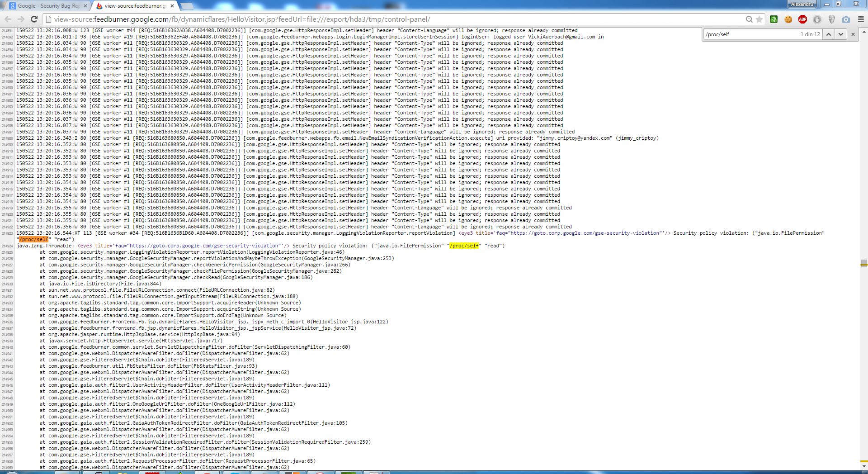Click the FileURLConnection.connect stack line
The width and height of the screenshot is (868, 474).
click(157, 290)
